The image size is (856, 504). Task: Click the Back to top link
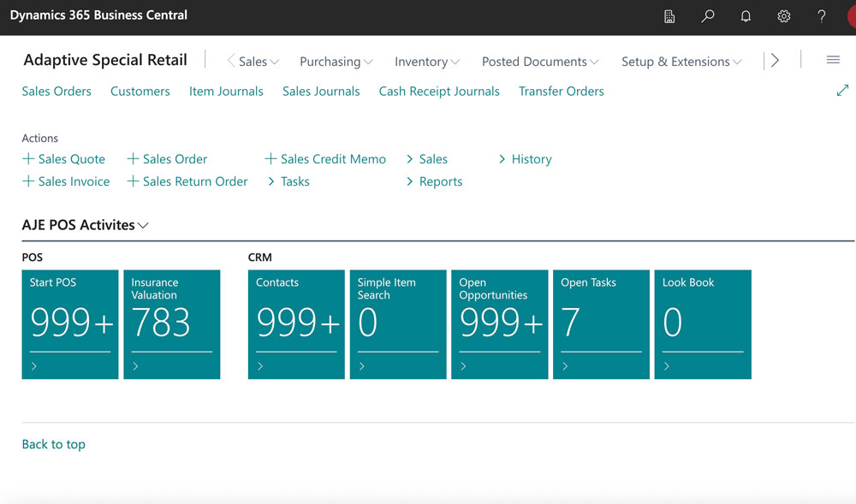click(x=53, y=444)
